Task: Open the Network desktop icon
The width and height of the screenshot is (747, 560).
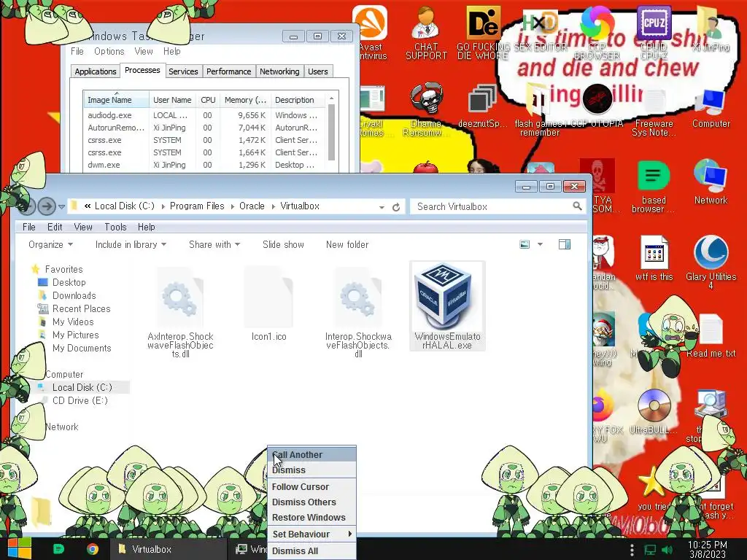Action: pos(711,182)
